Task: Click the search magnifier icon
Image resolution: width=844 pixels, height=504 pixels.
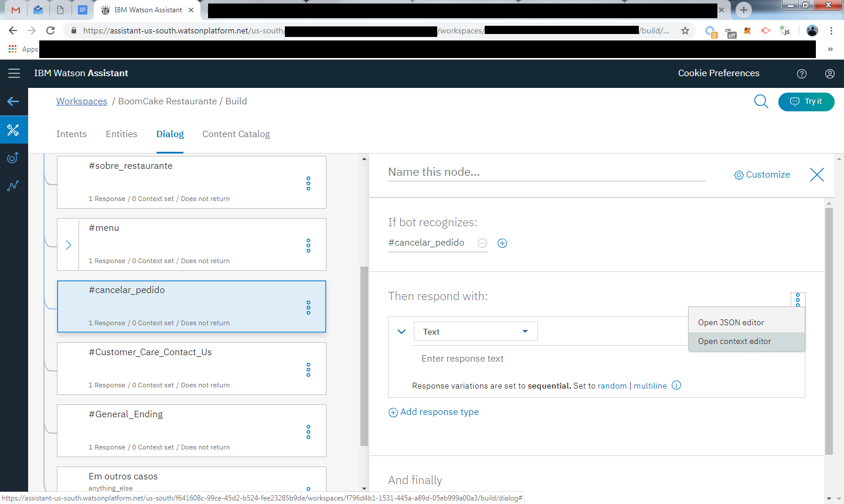Action: click(x=761, y=101)
